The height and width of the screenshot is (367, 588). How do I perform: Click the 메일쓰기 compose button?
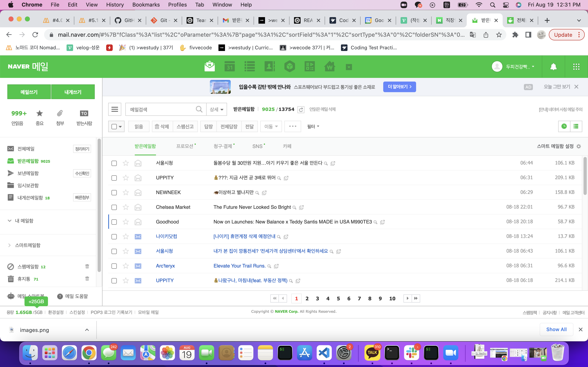[x=29, y=92]
